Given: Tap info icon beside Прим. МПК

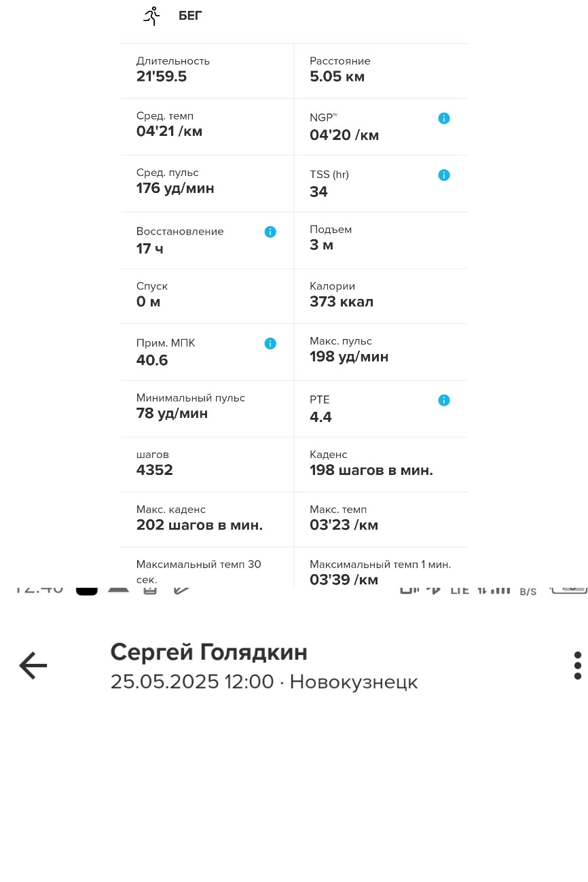Looking at the screenshot, I should (x=270, y=344).
